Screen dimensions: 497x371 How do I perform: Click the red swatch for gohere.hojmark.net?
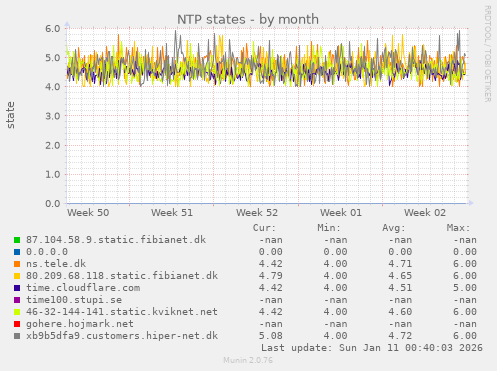tap(17, 324)
